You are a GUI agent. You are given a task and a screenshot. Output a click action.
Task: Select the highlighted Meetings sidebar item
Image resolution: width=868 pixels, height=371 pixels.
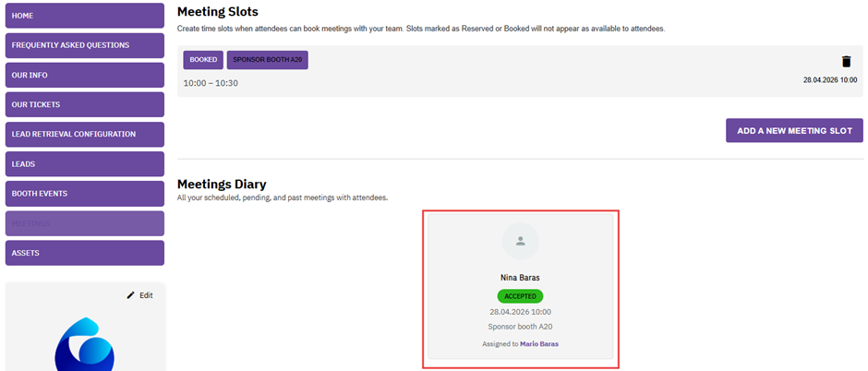click(84, 223)
